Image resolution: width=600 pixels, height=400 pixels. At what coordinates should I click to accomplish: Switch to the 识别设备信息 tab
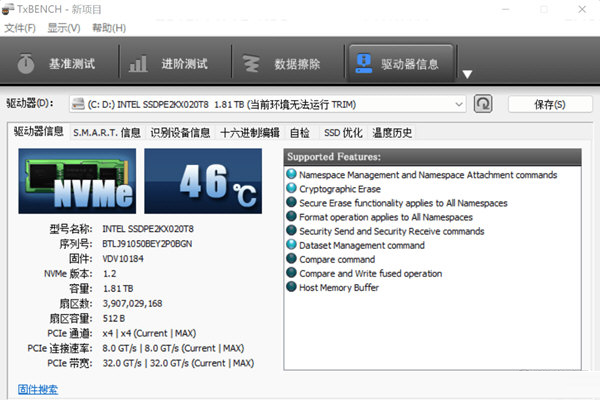pyautogui.click(x=180, y=133)
